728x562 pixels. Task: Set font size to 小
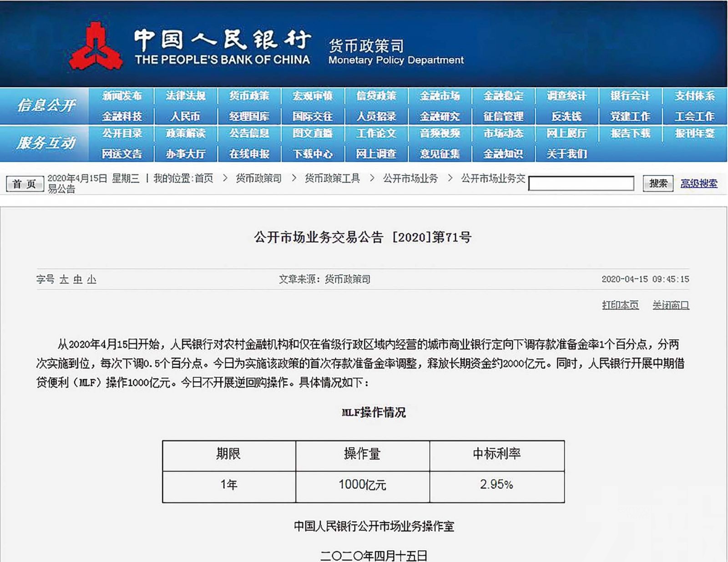[x=91, y=279]
